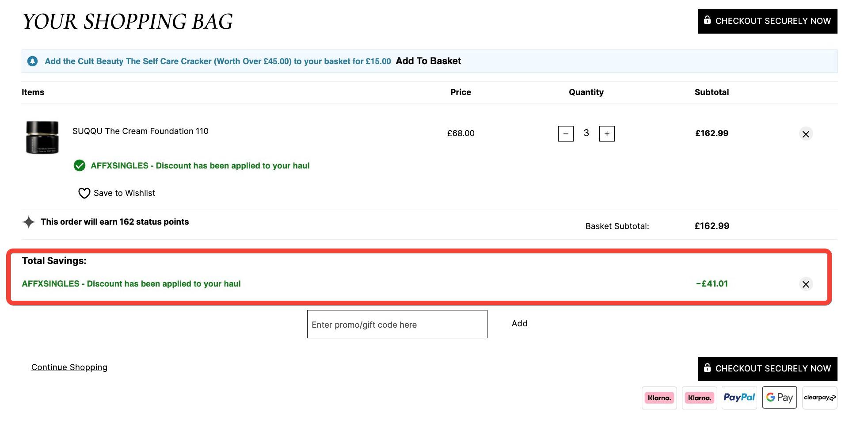Click the bell icon in the offer banner

[33, 61]
